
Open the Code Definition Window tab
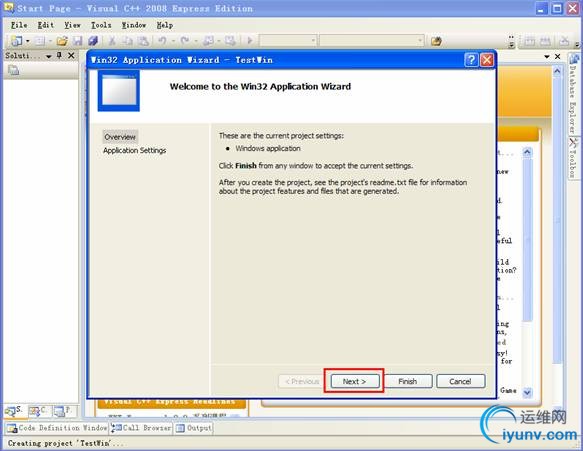(57, 428)
